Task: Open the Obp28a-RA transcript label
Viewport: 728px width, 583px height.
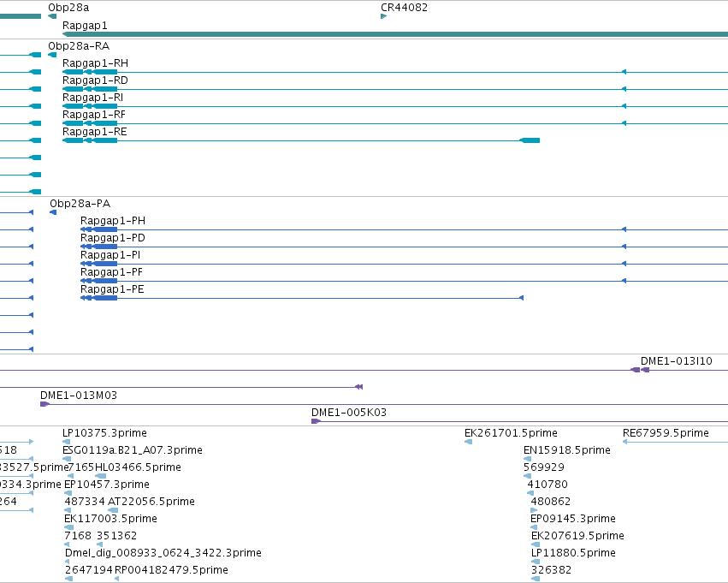Action: pyautogui.click(x=79, y=46)
